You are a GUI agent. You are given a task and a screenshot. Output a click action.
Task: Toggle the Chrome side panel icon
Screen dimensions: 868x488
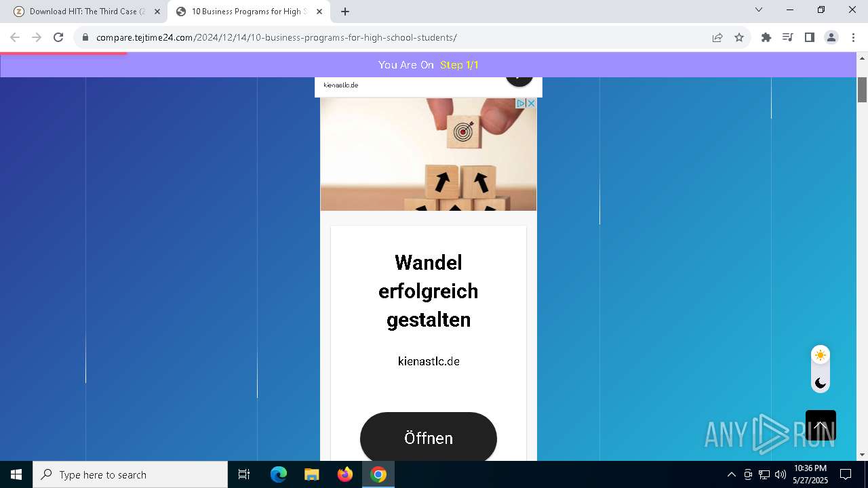coord(809,37)
